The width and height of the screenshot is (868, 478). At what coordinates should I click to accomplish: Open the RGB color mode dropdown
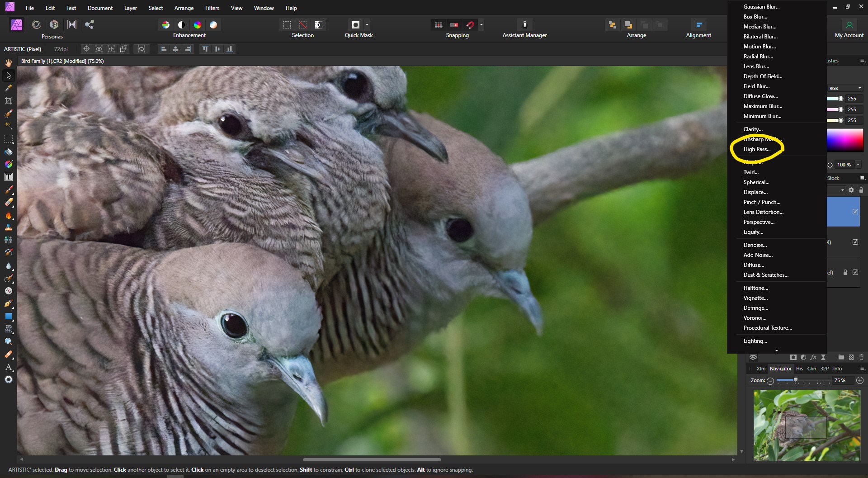coord(844,88)
